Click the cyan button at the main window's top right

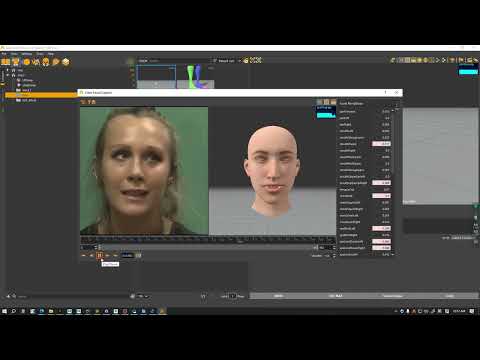(468, 71)
